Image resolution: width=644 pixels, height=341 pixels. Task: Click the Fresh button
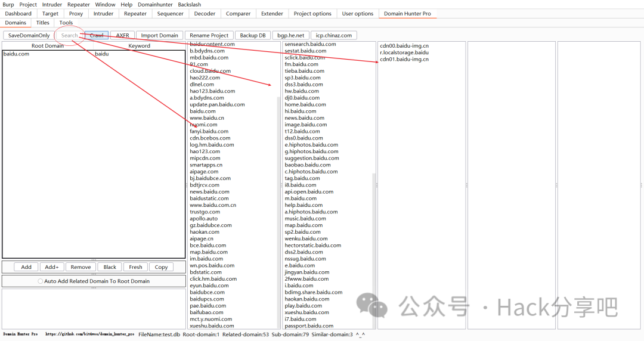135,267
